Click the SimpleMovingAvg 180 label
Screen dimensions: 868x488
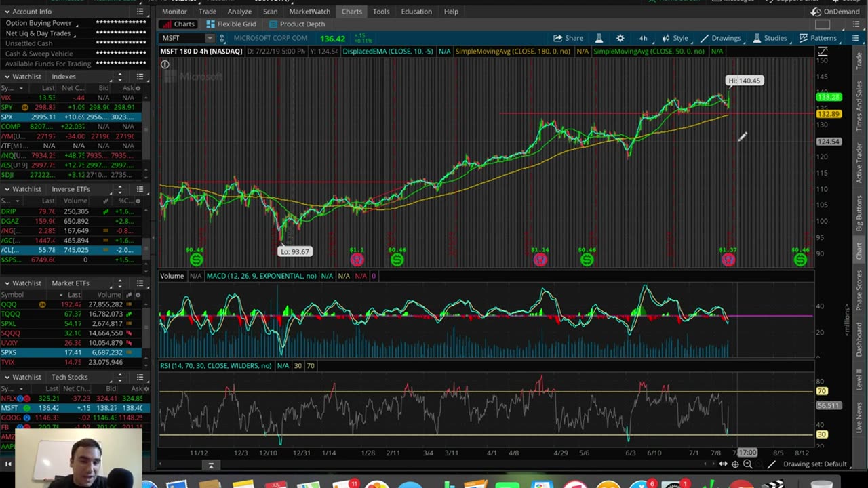coord(513,52)
